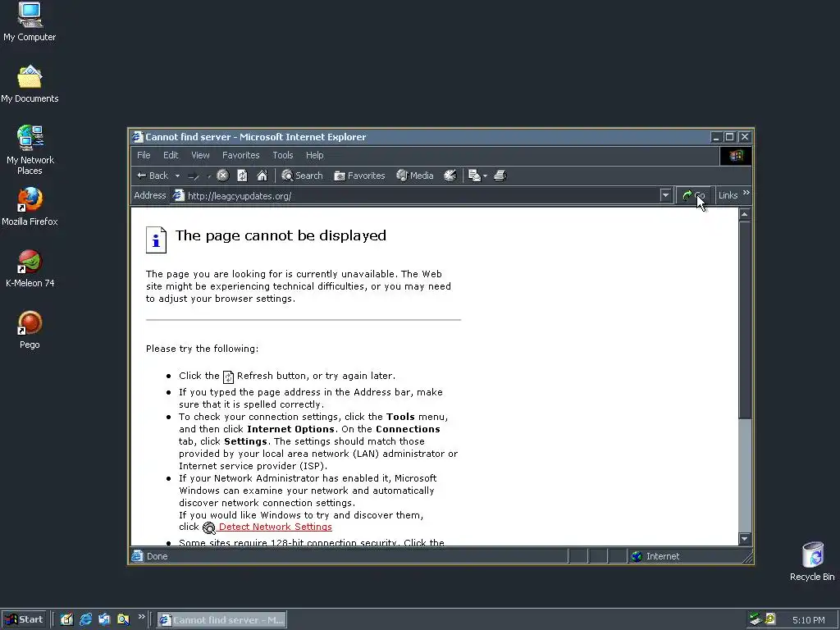Click the Start button

(x=24, y=620)
